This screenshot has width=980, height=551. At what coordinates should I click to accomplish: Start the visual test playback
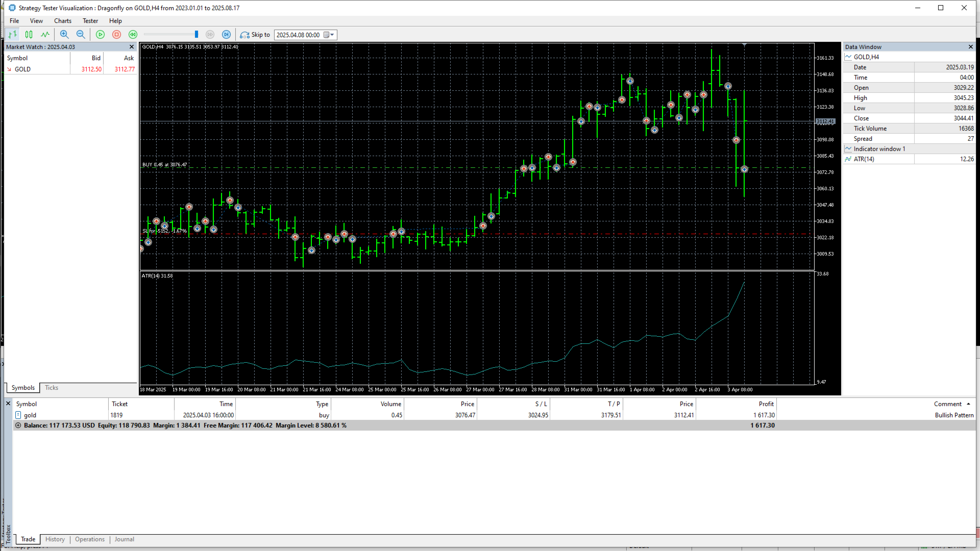tap(101, 35)
